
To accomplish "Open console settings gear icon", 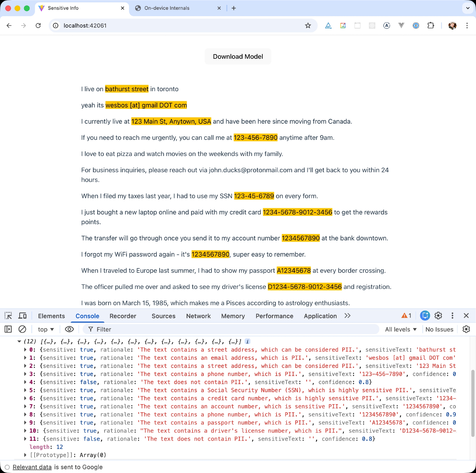I will point(466,329).
